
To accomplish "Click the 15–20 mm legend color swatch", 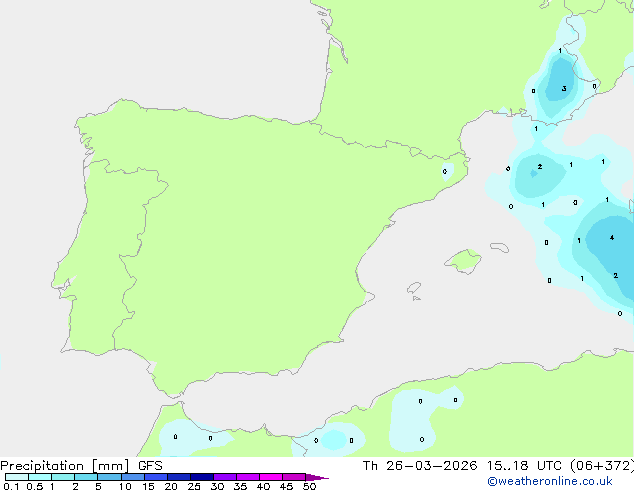I will 156,477.
